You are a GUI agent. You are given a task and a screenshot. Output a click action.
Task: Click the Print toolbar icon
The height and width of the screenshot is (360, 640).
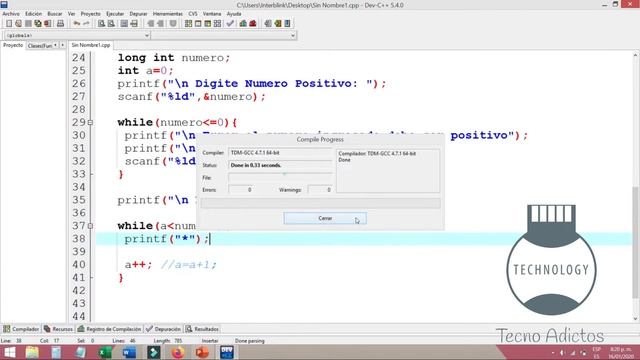(x=60, y=24)
